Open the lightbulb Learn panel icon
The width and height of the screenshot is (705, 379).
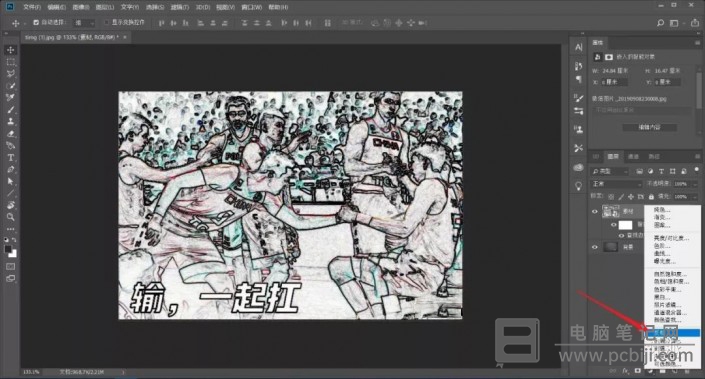point(578,186)
